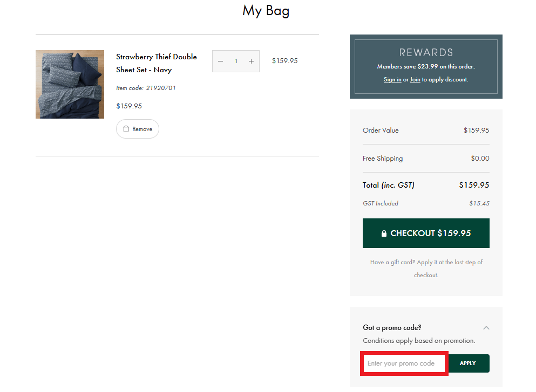Collapse the promo code section chevron
The height and width of the screenshot is (392, 536).
(x=486, y=328)
